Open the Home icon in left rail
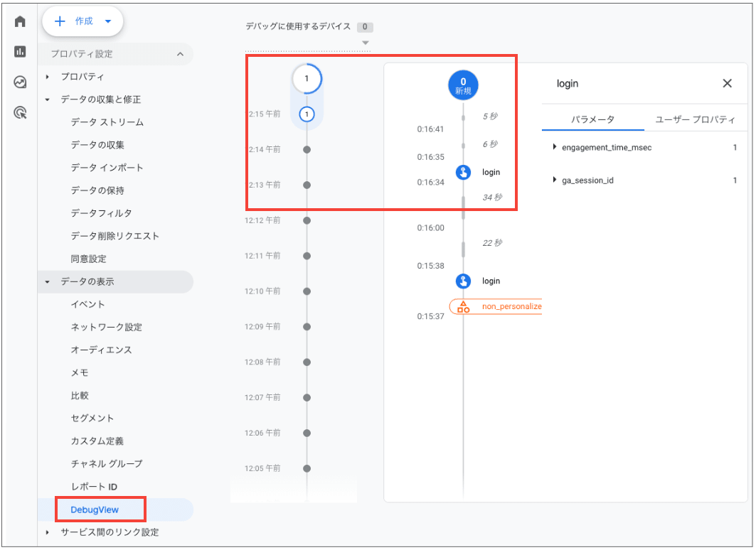Screen dimensions: 756x550 [x=20, y=21]
